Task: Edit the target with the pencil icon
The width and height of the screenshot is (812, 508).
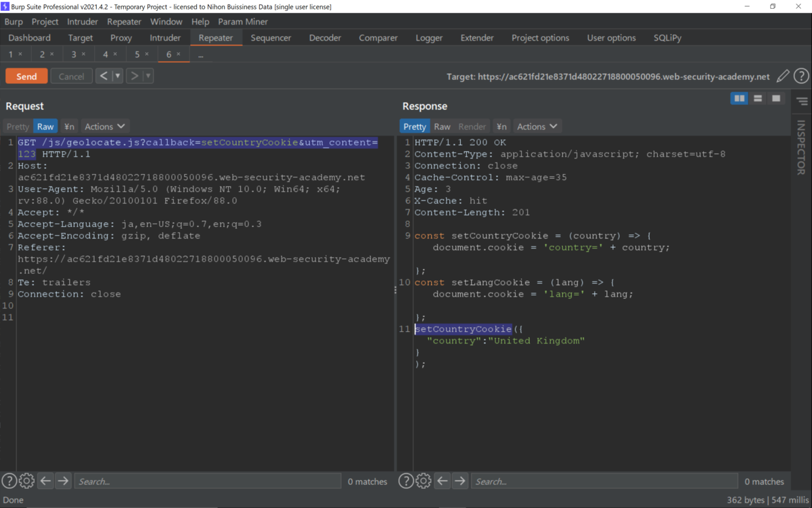Action: coord(783,77)
